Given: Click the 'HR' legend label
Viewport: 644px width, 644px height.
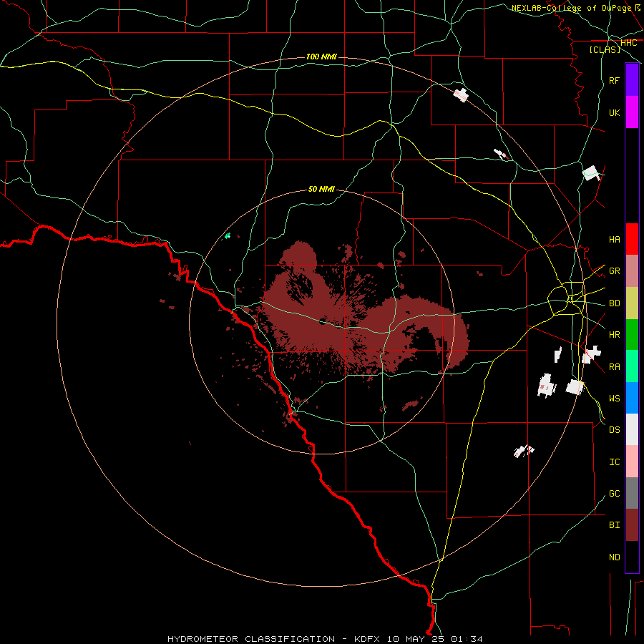Looking at the screenshot, I should (x=615, y=335).
